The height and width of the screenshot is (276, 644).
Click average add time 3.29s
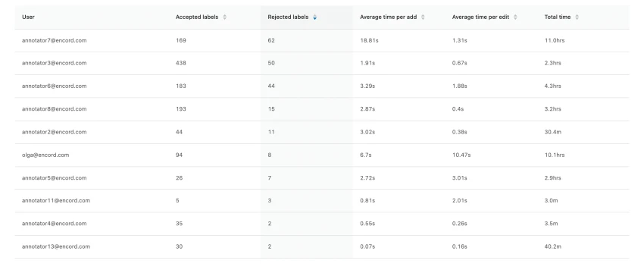click(x=367, y=86)
